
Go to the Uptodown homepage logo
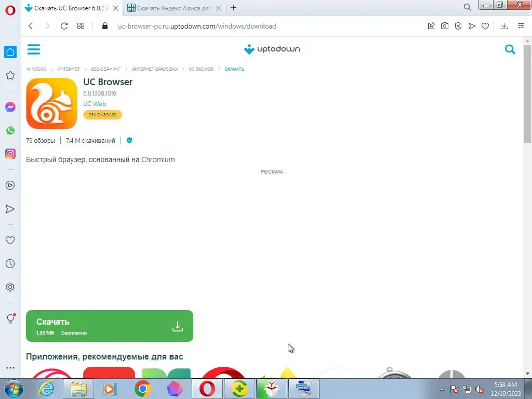[272, 49]
